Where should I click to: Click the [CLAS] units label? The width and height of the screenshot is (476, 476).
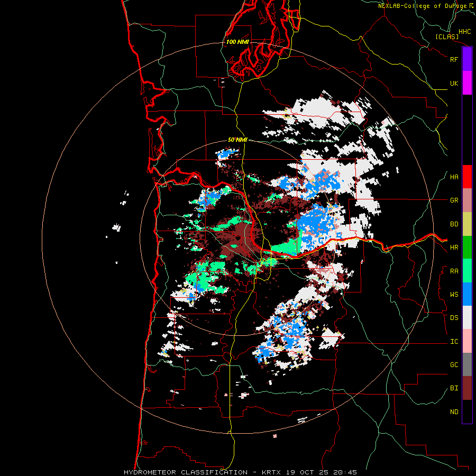pos(447,37)
